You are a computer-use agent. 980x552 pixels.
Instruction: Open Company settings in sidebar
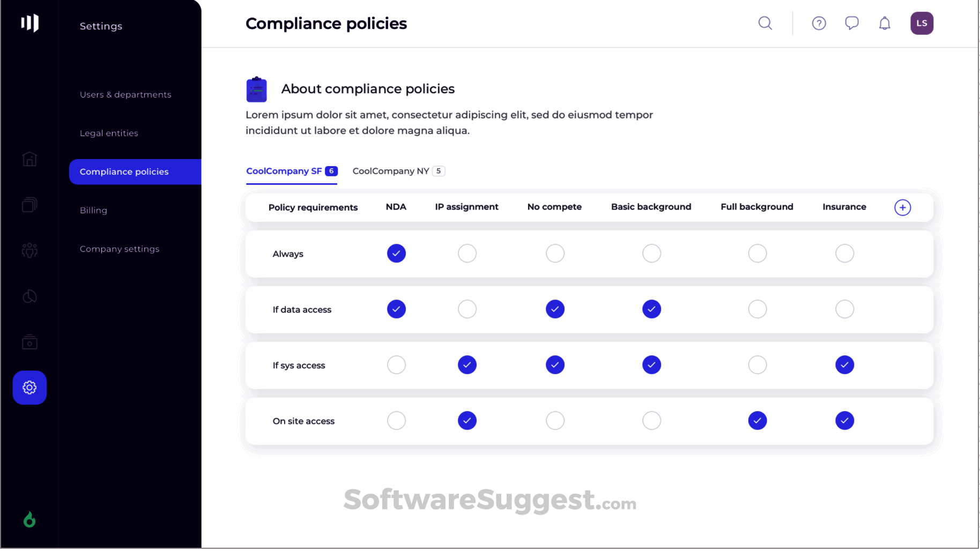click(120, 249)
